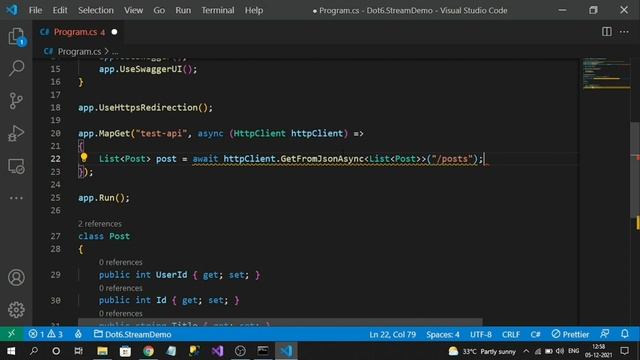
Task: Open the Selection menu
Action: pyautogui.click(x=96, y=10)
